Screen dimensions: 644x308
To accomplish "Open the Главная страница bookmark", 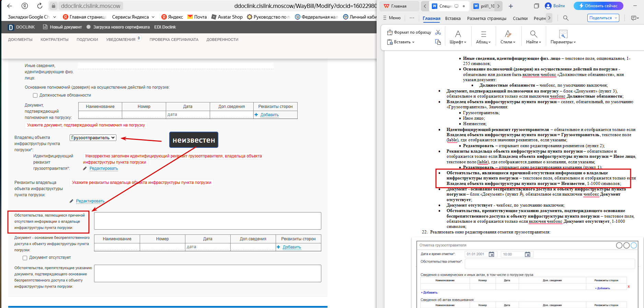I will [85, 17].
